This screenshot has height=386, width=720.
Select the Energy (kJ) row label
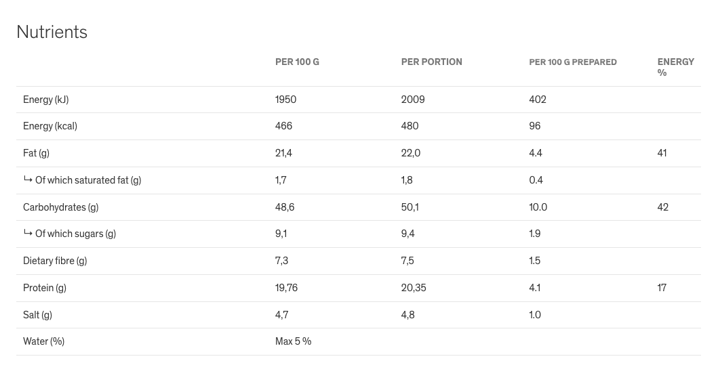pos(46,100)
